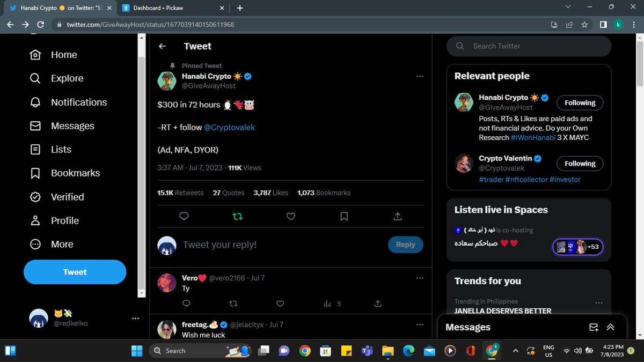Open more options on freetag's reply
Screen dimensions: 644x362
click(420, 324)
